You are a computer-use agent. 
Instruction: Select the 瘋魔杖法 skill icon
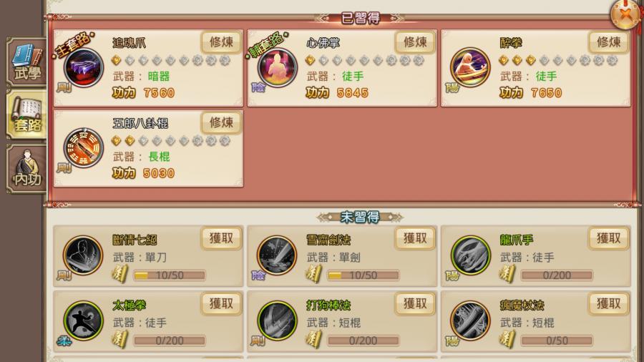pyautogui.click(x=470, y=321)
